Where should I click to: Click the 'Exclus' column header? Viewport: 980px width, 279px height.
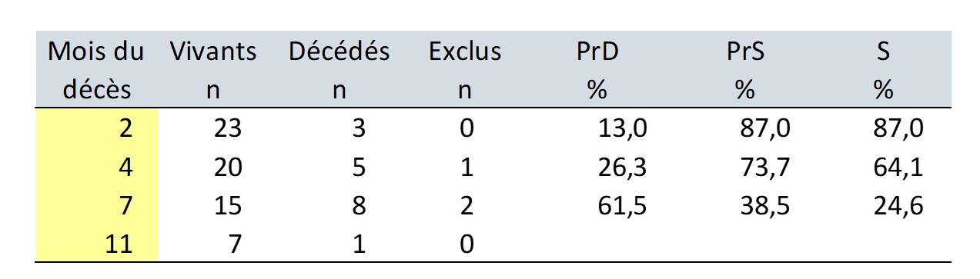click(x=465, y=71)
